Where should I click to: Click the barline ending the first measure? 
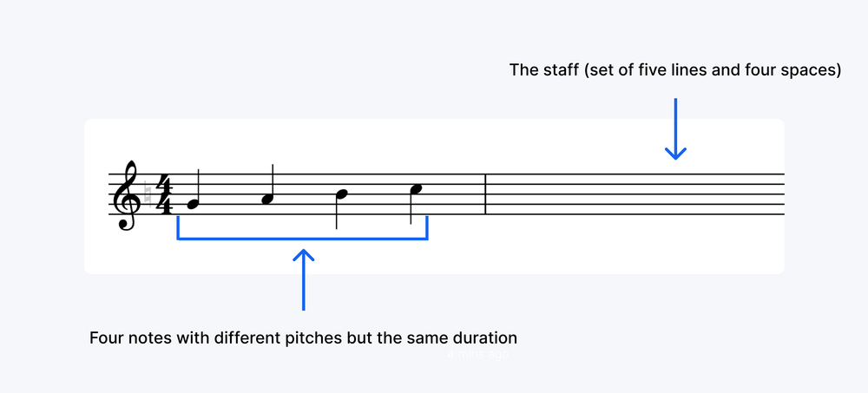click(485, 194)
